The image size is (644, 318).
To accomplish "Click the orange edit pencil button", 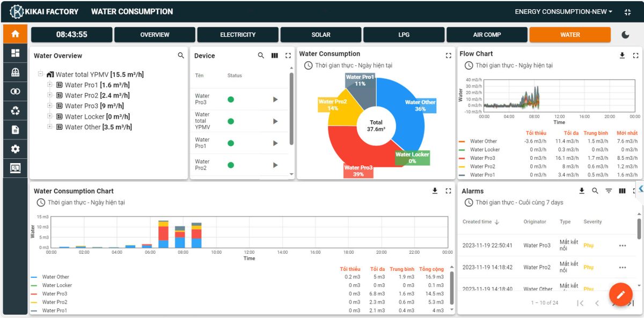I will pyautogui.click(x=620, y=294).
